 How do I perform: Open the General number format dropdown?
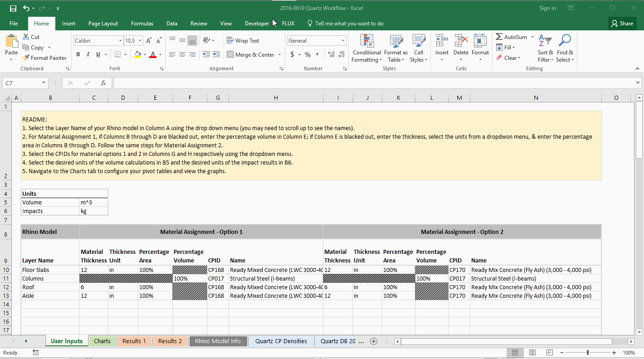(343, 41)
